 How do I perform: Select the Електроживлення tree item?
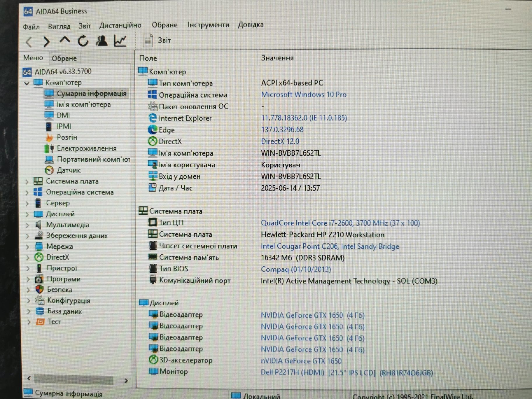[81, 148]
